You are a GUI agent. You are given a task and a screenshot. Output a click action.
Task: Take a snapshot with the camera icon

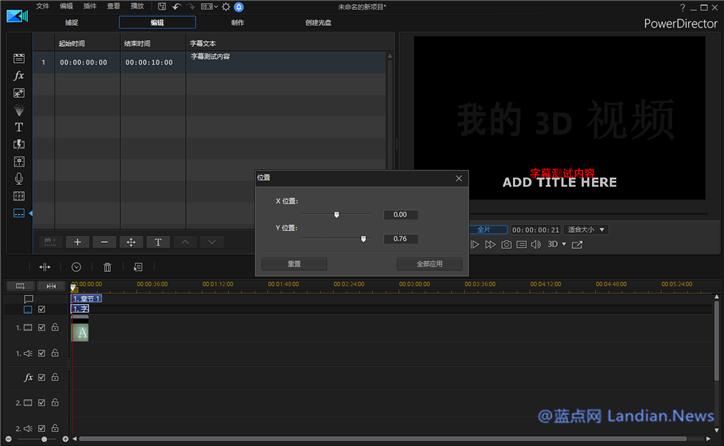(x=507, y=244)
